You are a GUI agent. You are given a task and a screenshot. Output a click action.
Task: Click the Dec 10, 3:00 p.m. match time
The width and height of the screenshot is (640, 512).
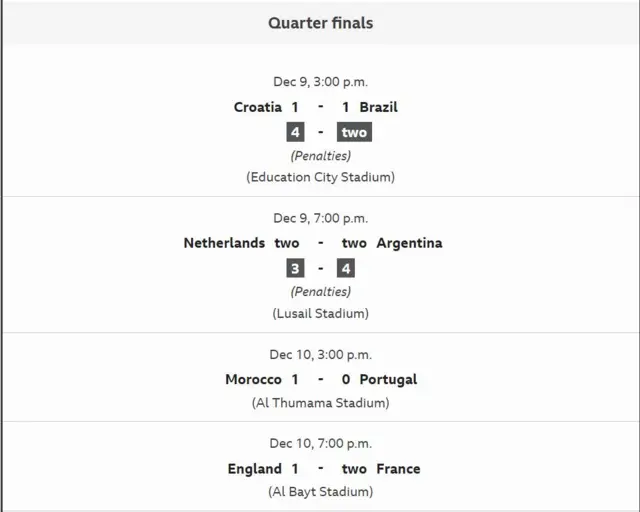[320, 354]
